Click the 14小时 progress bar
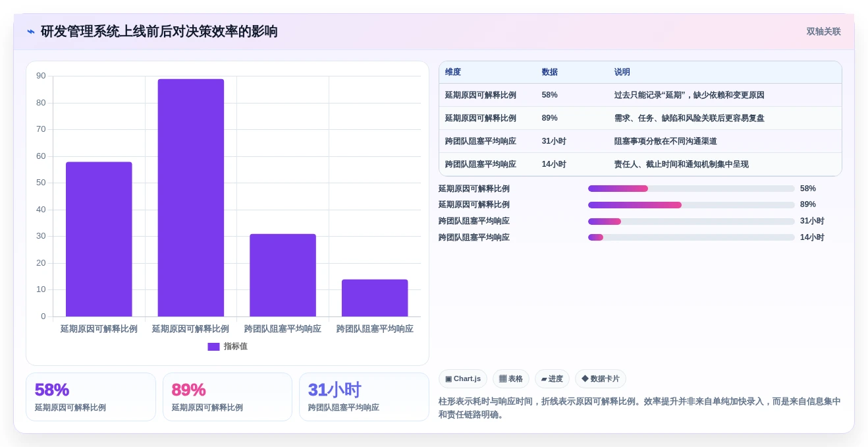Image resolution: width=868 pixels, height=447 pixels. [x=692, y=237]
